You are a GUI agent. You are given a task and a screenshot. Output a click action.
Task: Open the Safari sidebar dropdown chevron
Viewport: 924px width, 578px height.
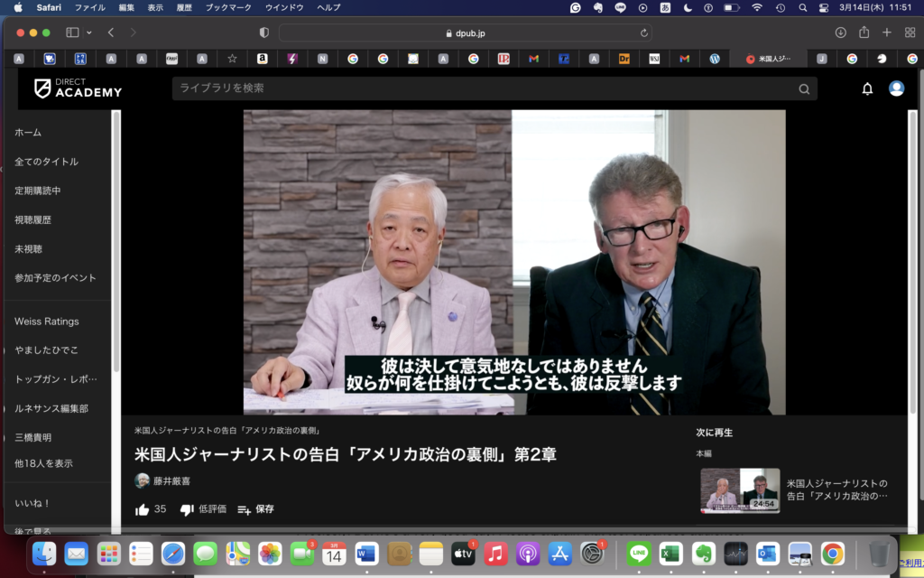click(x=88, y=33)
